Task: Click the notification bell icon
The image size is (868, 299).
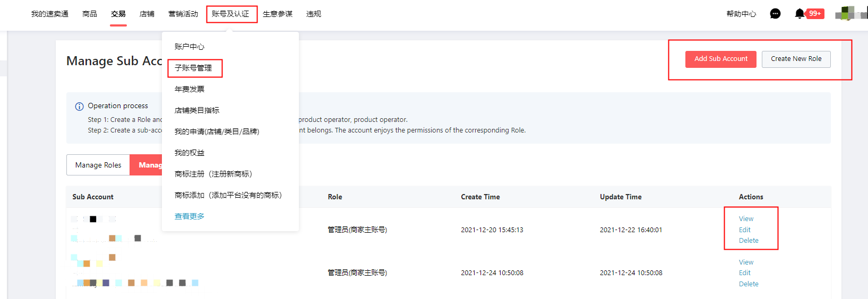Action: [x=800, y=14]
